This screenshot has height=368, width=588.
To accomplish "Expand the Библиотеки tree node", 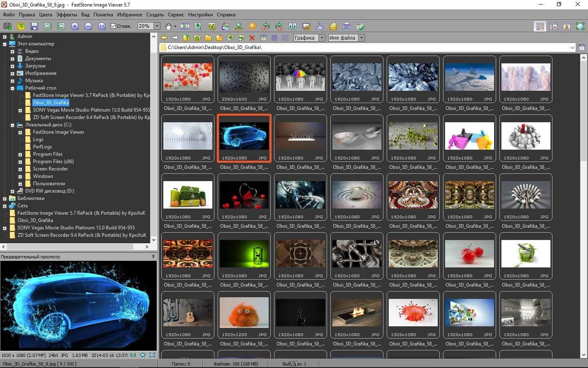I will [x=4, y=199].
